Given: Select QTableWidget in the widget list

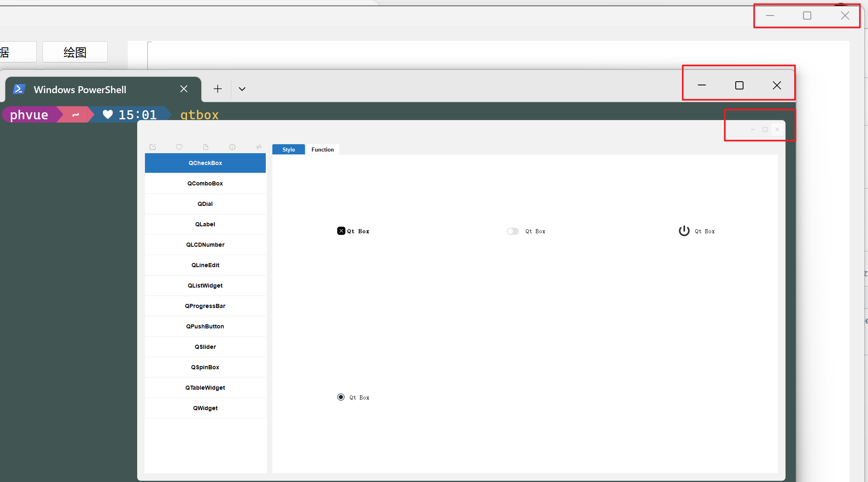Looking at the screenshot, I should (205, 387).
